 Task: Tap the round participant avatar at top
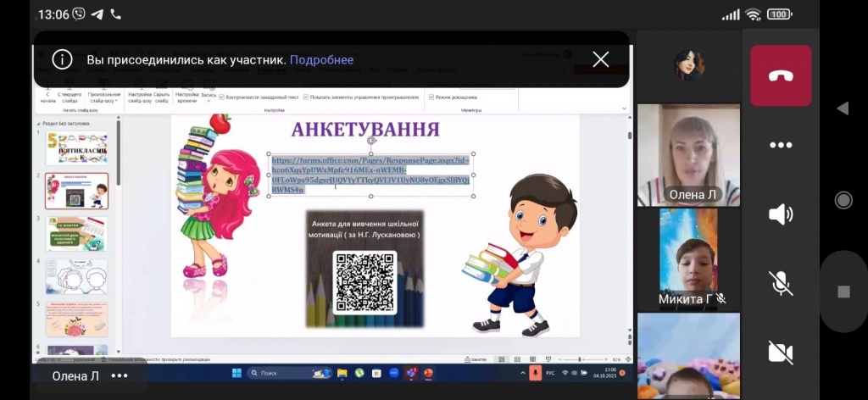coord(688,65)
